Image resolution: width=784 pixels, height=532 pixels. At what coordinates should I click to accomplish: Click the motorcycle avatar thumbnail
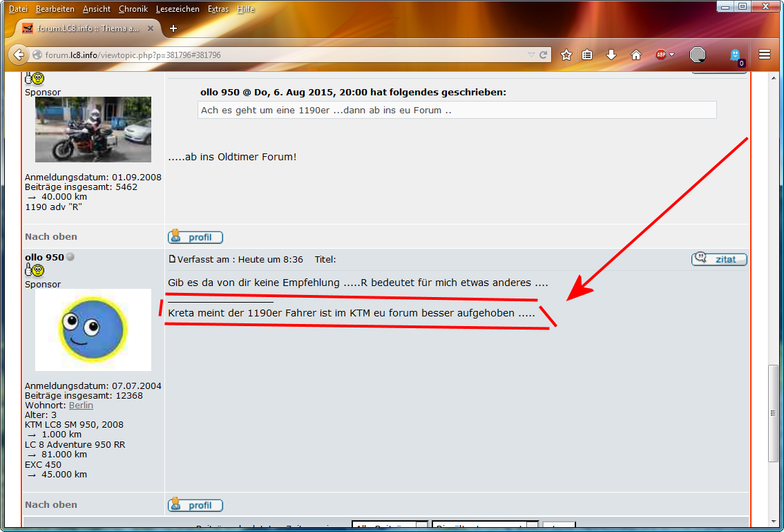click(93, 129)
